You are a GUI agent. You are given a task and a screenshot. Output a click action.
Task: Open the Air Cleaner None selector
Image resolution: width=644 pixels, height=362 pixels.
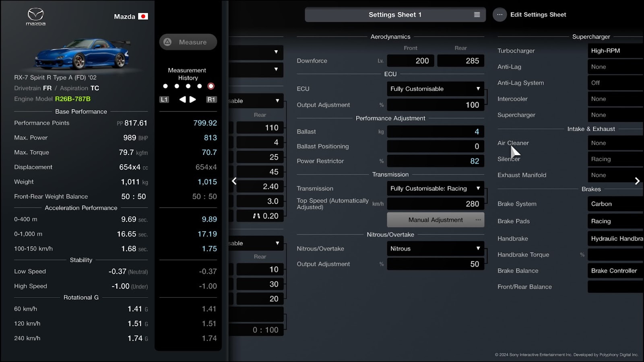pyautogui.click(x=616, y=143)
